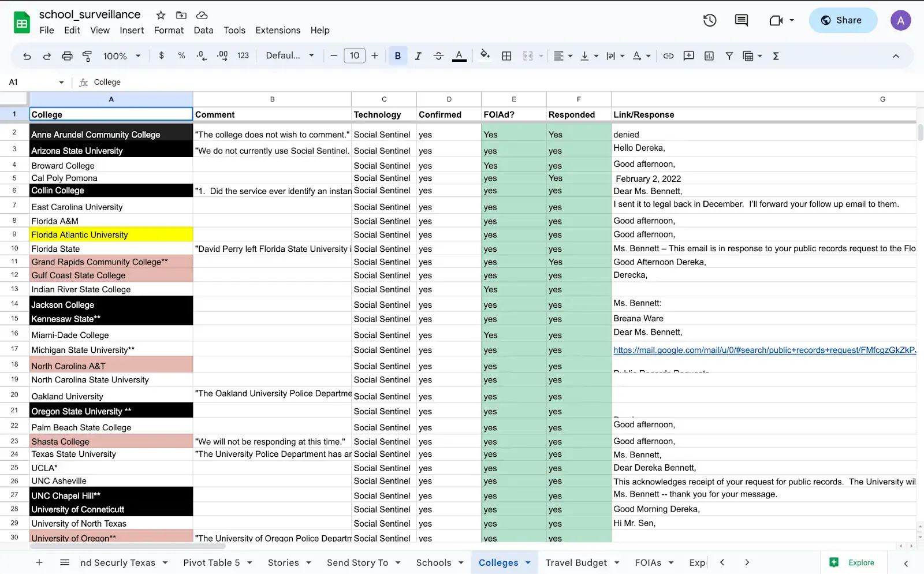The image size is (924, 574).
Task: Move the document with the folder icon
Action: (x=181, y=15)
